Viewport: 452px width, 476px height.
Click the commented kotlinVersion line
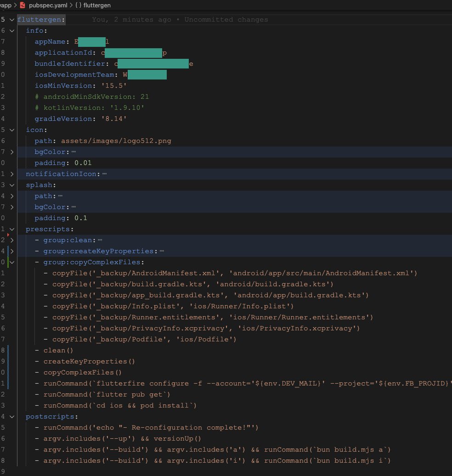pos(90,108)
